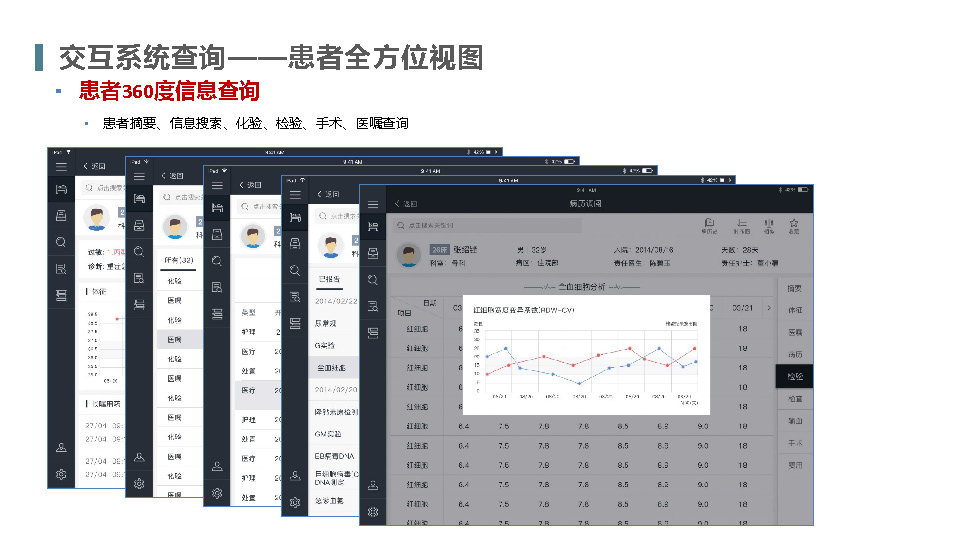
Task: Click the chart toolbar icon in 病历视图 header
Action: pos(769,226)
